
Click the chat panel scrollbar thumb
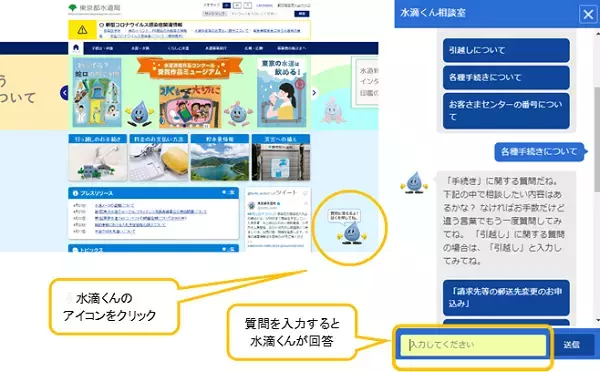(597, 139)
